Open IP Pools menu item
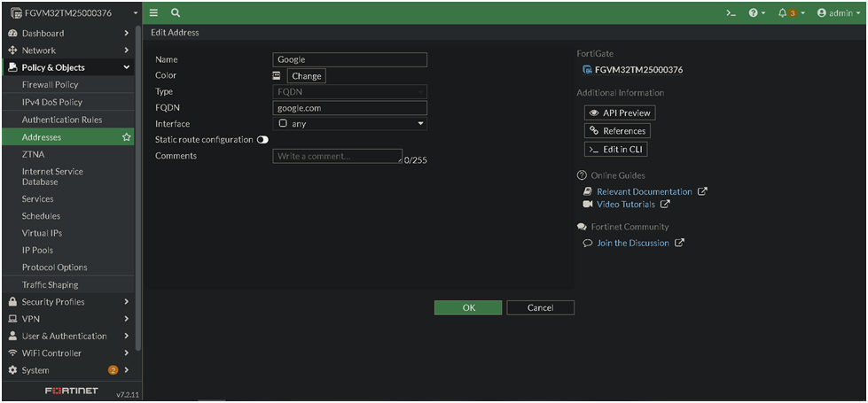The height and width of the screenshot is (403, 868). 68,251
